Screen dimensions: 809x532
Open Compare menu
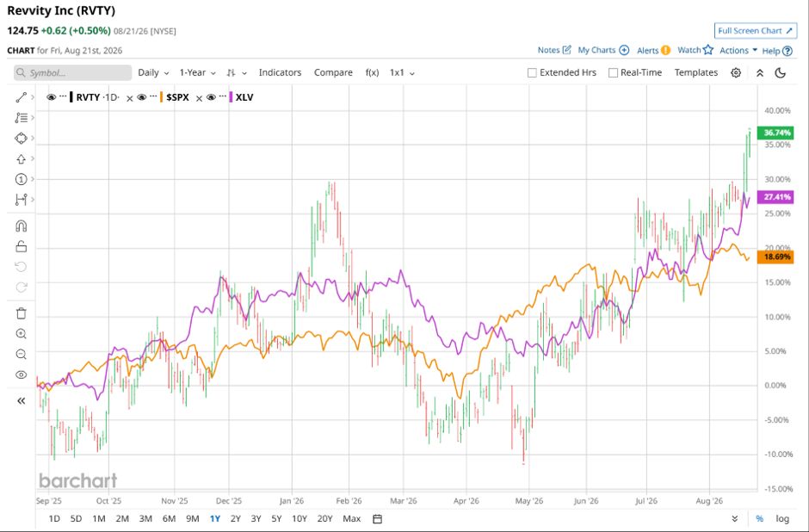click(333, 73)
